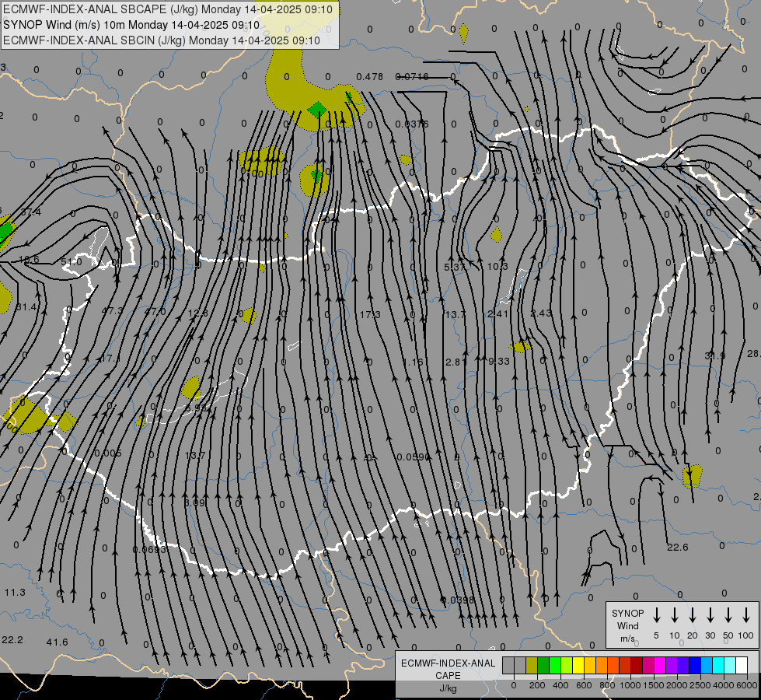This screenshot has width=761, height=700.
Task: Click the 20 m/s wind arrow in legend
Action: pos(693,615)
